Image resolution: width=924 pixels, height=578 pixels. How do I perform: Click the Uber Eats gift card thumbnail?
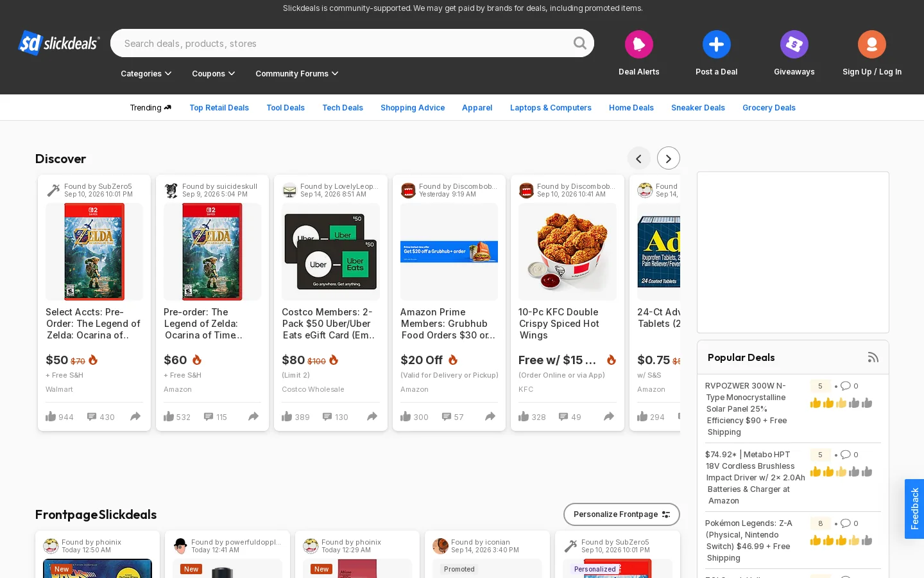pos(330,252)
